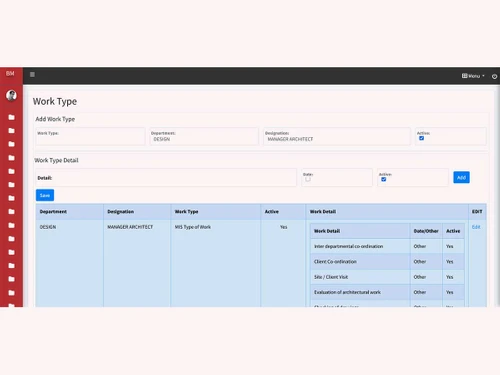Click the hamburger sidebar toggle icon
Viewport: 500px width, 375px height.
32,74
